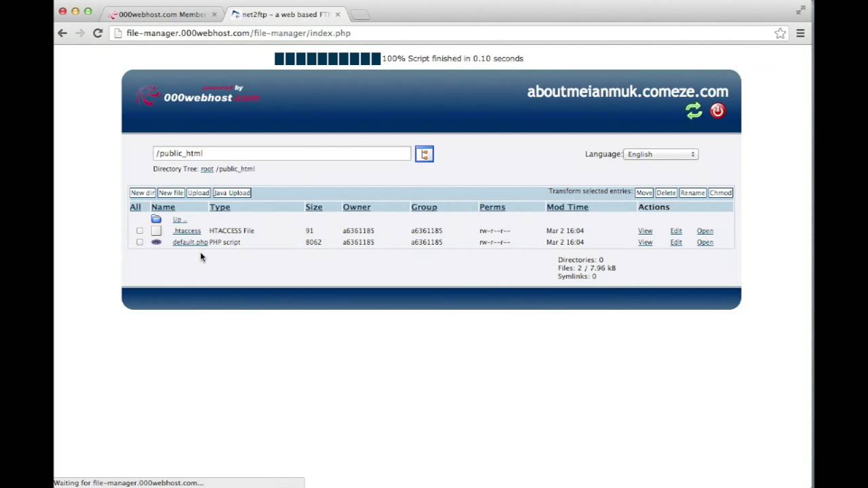Viewport: 868px width, 488px height.
Task: Sort by the Size column header
Action: pos(313,207)
